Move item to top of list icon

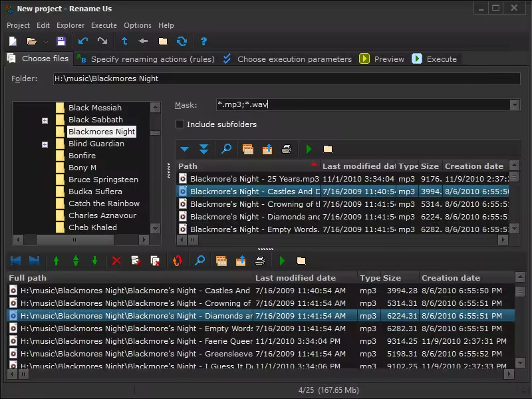(15, 261)
